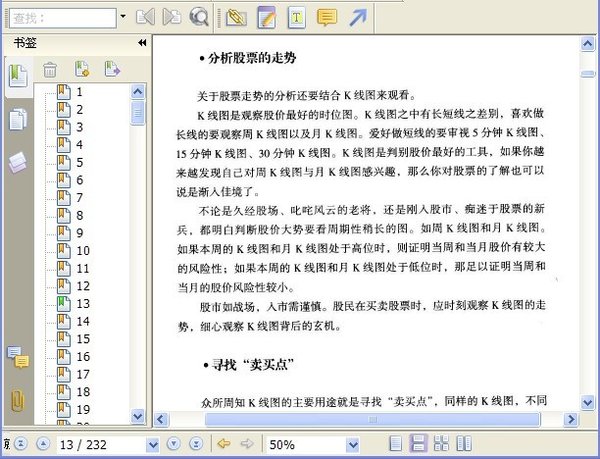Open the advanced search magnifier tool
The image size is (600, 459).
click(x=199, y=17)
